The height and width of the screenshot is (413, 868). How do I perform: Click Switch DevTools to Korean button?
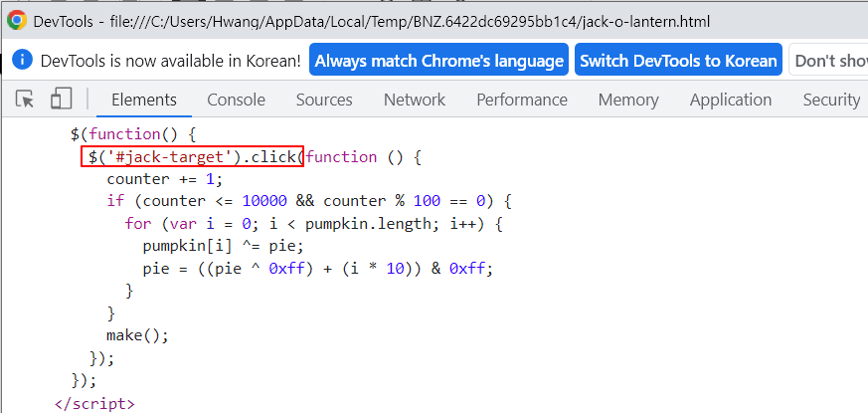pos(678,60)
